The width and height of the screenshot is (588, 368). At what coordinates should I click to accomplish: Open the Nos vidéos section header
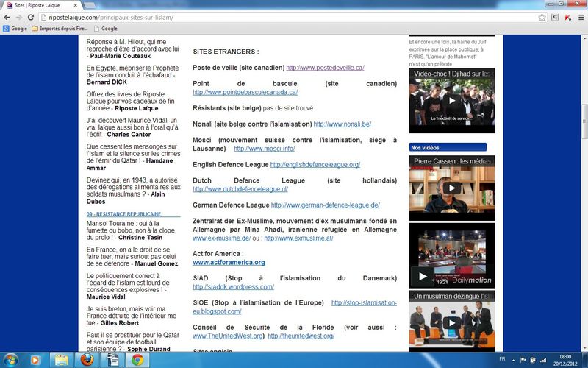point(448,147)
